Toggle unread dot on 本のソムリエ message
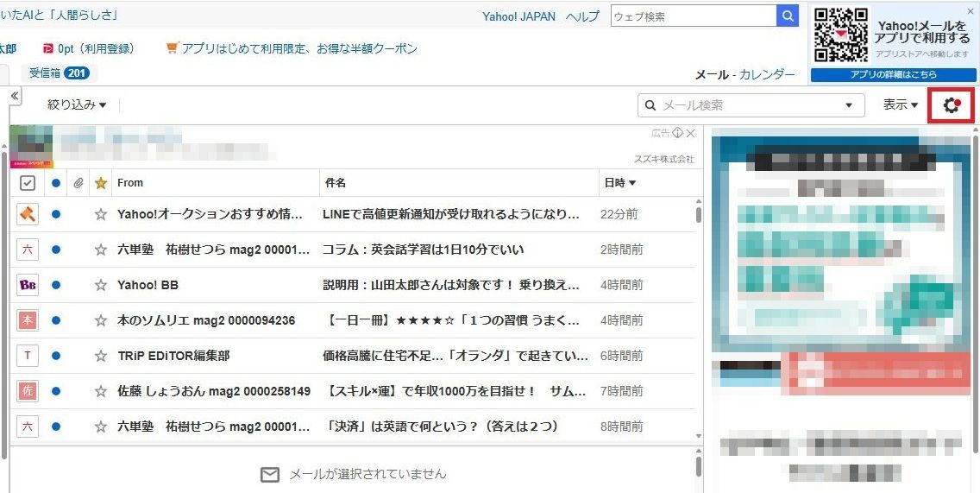 [x=56, y=320]
